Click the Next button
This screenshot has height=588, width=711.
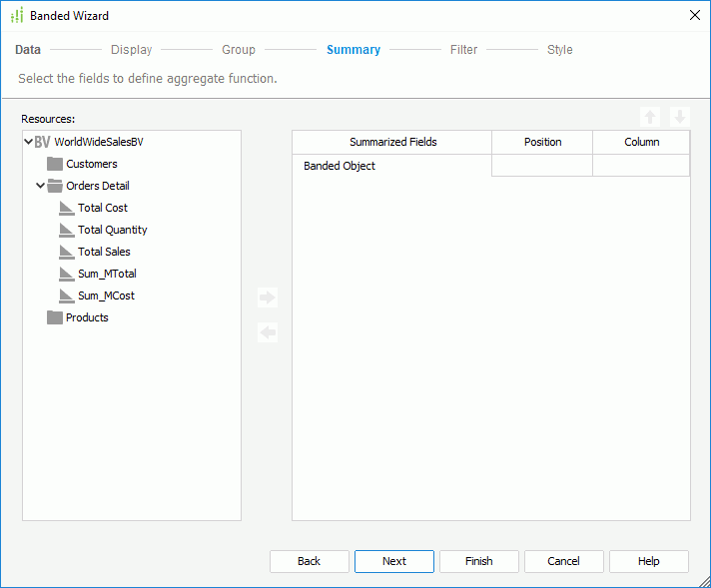394,561
